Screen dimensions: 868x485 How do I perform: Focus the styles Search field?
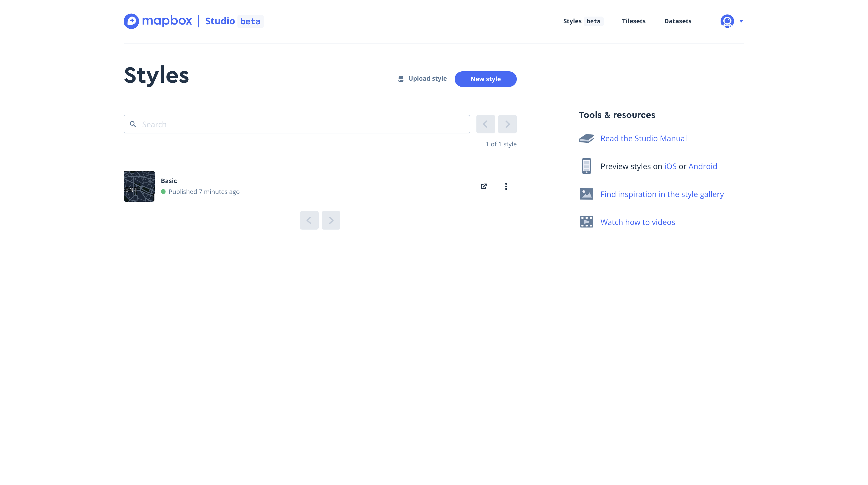point(296,124)
